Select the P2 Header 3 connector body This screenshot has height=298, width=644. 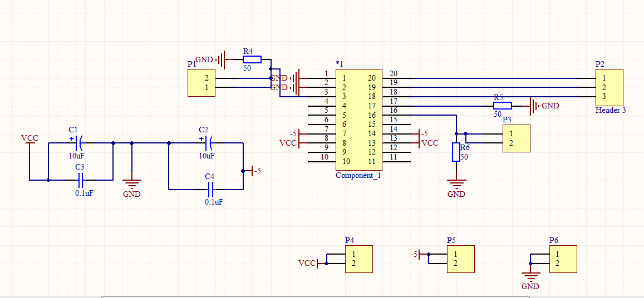pyautogui.click(x=609, y=88)
